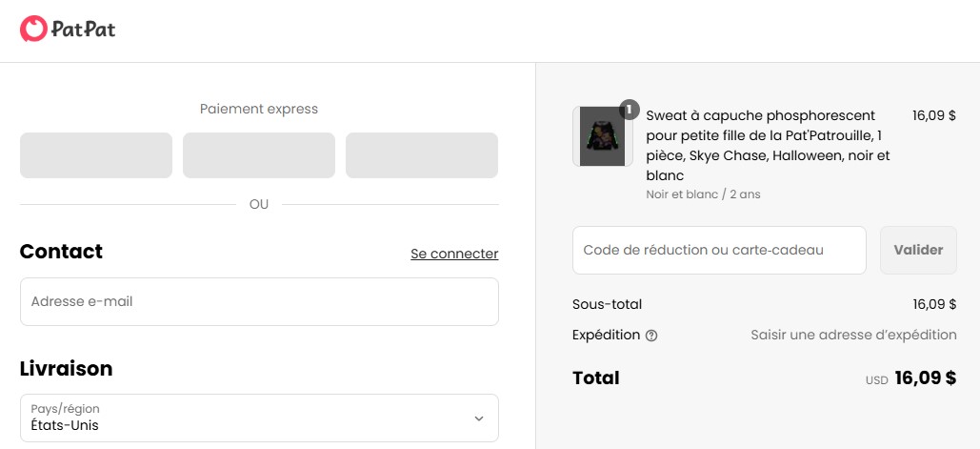This screenshot has width=980, height=449.
Task: Select the leftmost express payment button
Action: [96, 155]
